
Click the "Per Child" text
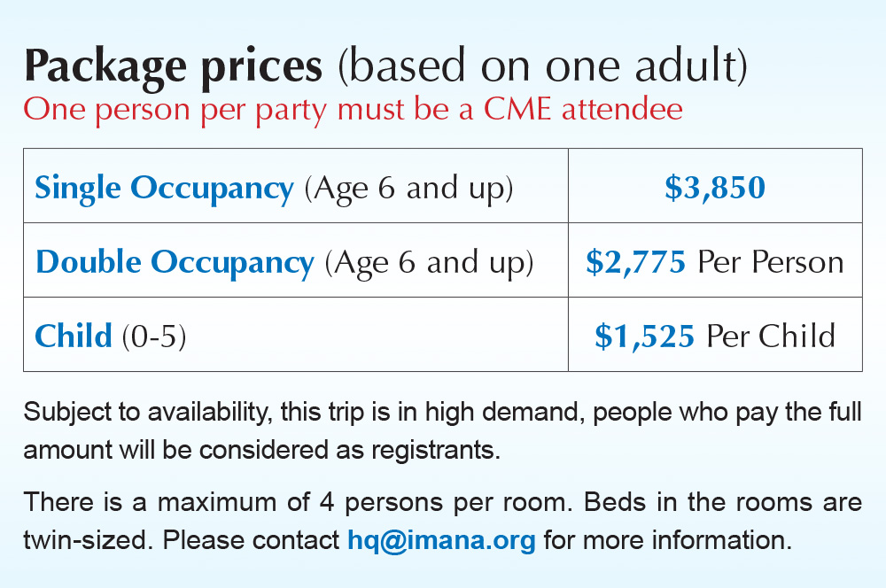(x=771, y=337)
